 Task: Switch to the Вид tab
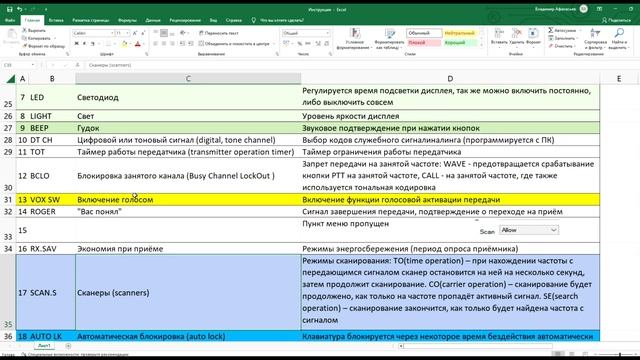[213, 20]
